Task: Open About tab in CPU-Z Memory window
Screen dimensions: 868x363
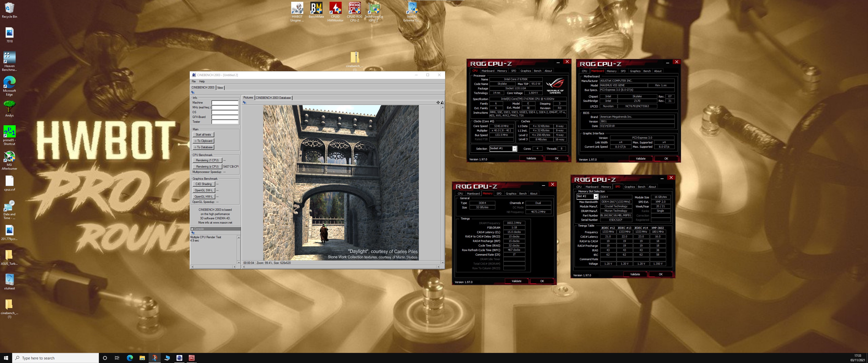Action: pyautogui.click(x=533, y=194)
